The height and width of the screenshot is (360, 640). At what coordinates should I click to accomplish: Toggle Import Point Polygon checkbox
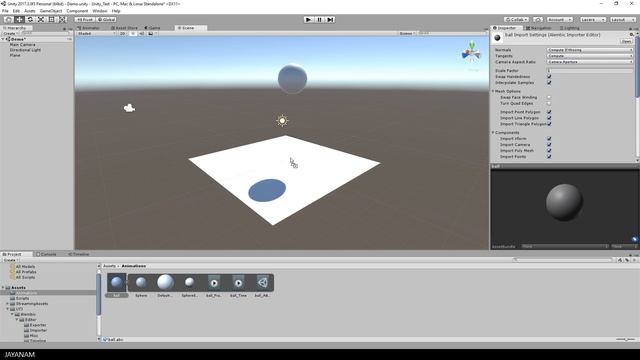(549, 112)
